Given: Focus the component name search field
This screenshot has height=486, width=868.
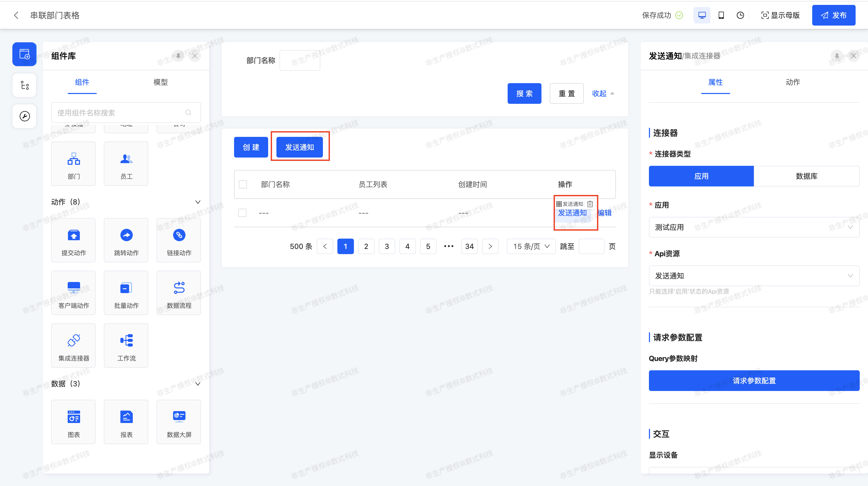Looking at the screenshot, I should [x=126, y=113].
